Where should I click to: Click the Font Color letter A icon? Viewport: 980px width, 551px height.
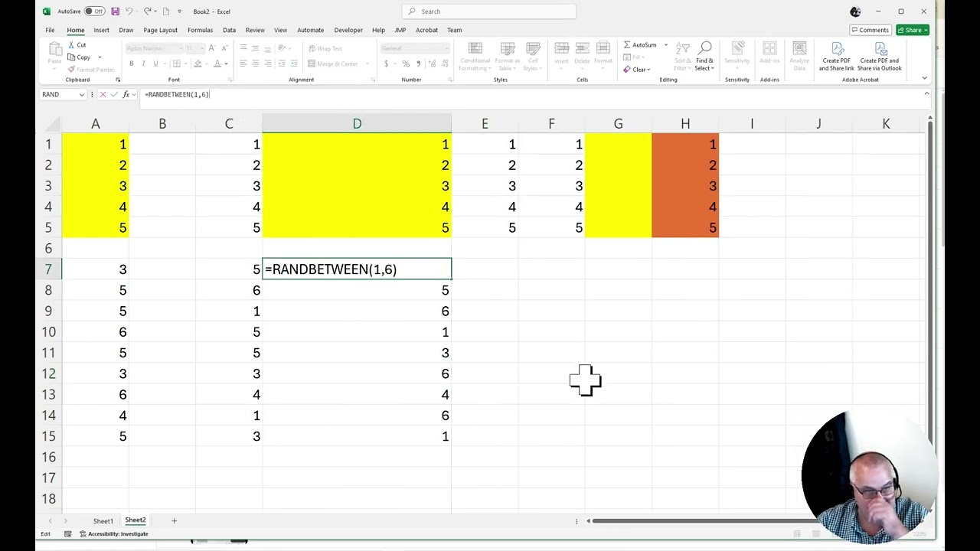[x=217, y=64]
